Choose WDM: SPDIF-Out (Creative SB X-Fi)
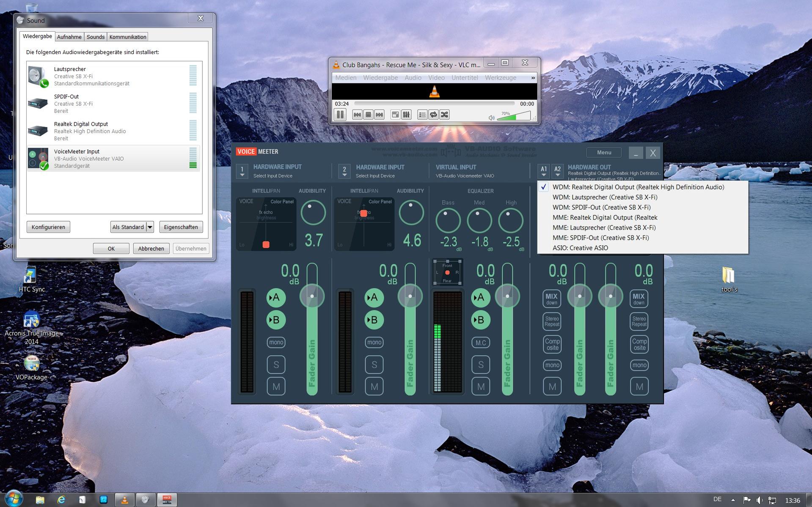The image size is (812, 507). tap(643, 207)
